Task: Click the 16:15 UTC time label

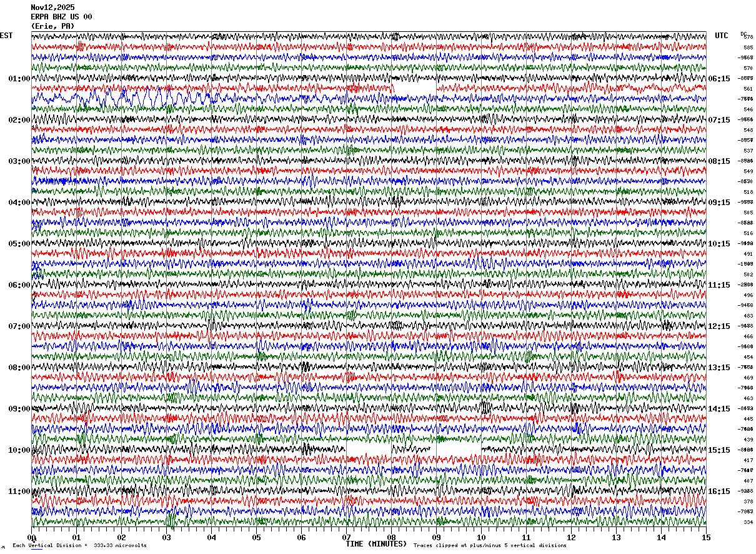Action: pos(719,491)
